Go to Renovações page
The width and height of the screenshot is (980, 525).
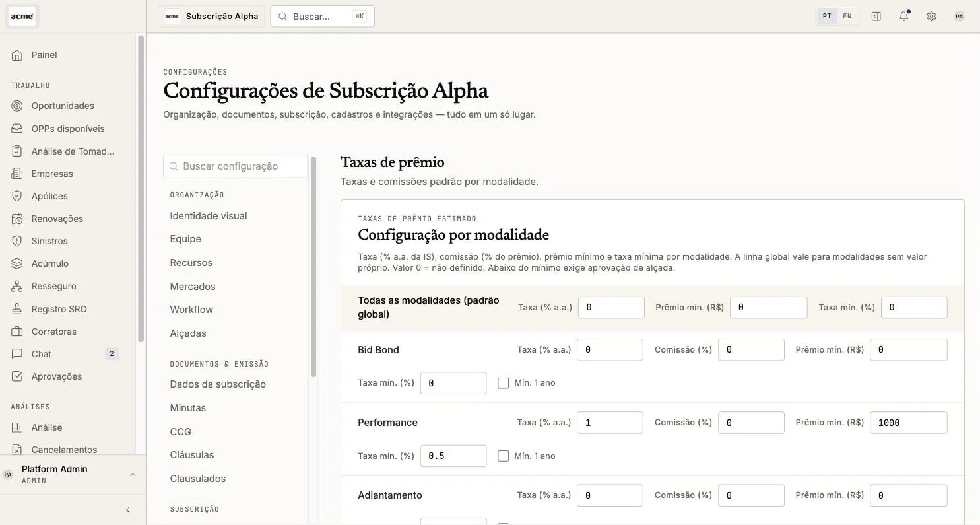pyautogui.click(x=57, y=219)
